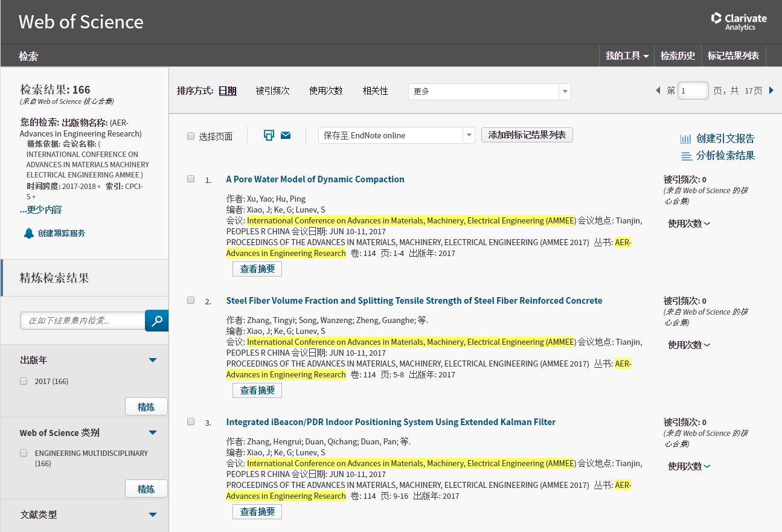Collapse the 出版年 section

[153, 361]
